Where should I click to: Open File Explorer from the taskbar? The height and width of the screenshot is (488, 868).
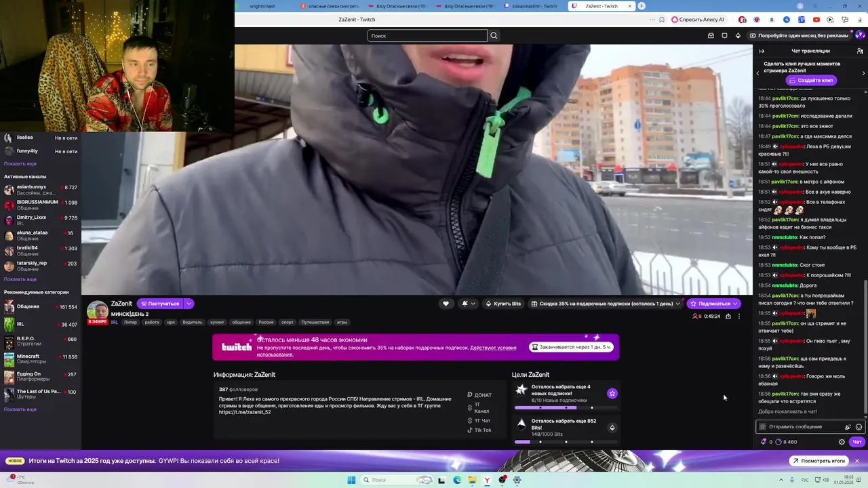[472, 480]
